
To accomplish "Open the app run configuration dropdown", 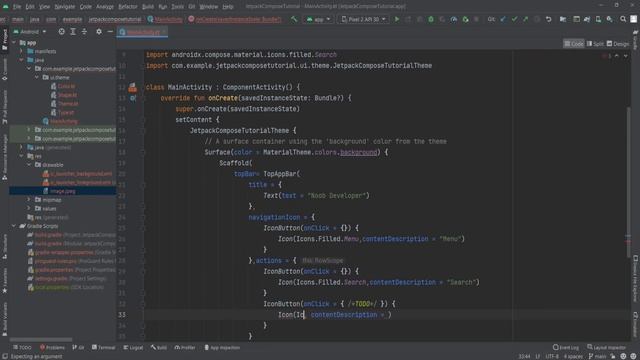I will [x=318, y=19].
